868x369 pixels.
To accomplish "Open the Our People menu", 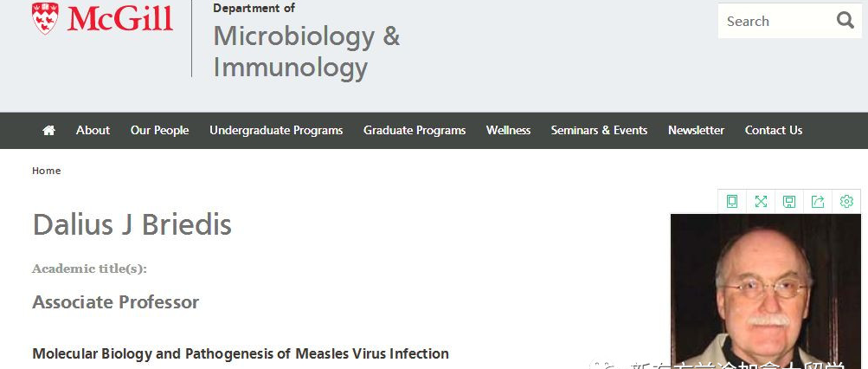I will coord(159,130).
